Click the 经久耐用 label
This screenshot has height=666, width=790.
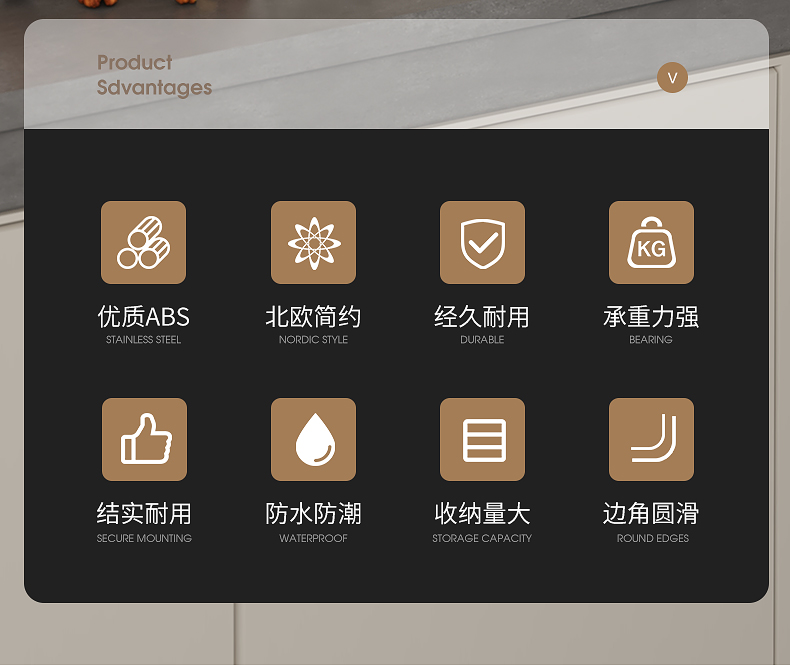point(482,317)
